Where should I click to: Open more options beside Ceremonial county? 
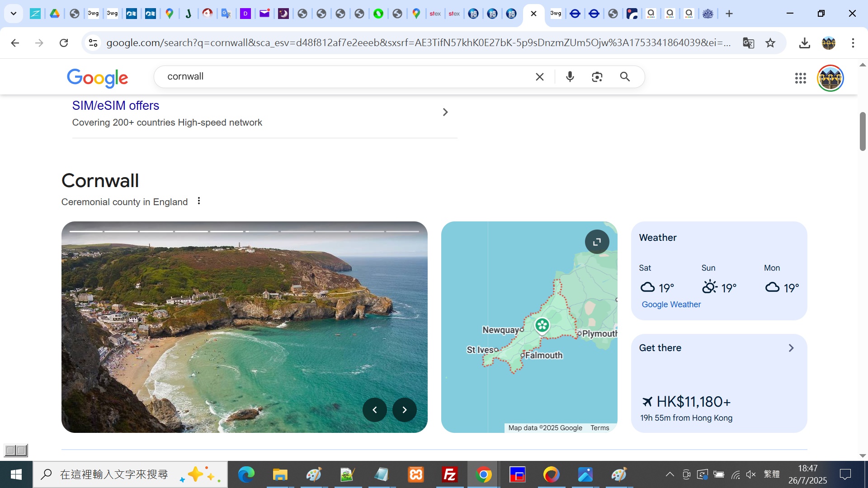tap(199, 201)
